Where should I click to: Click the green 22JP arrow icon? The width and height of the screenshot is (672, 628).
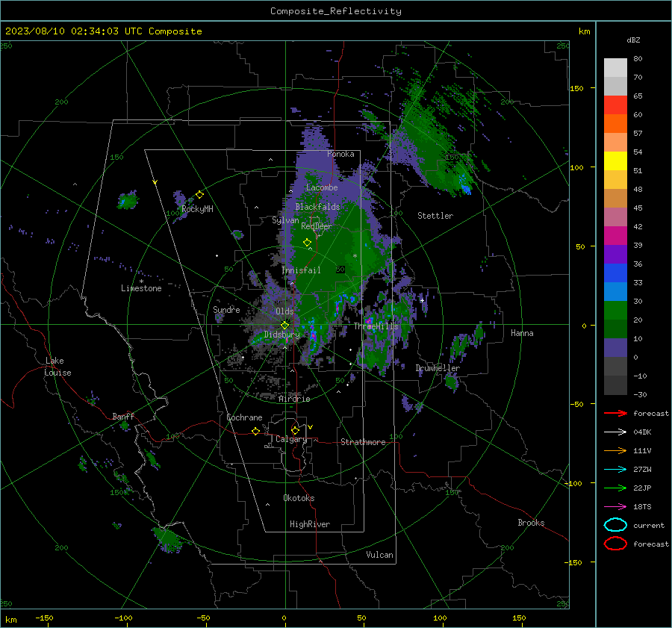[615, 488]
